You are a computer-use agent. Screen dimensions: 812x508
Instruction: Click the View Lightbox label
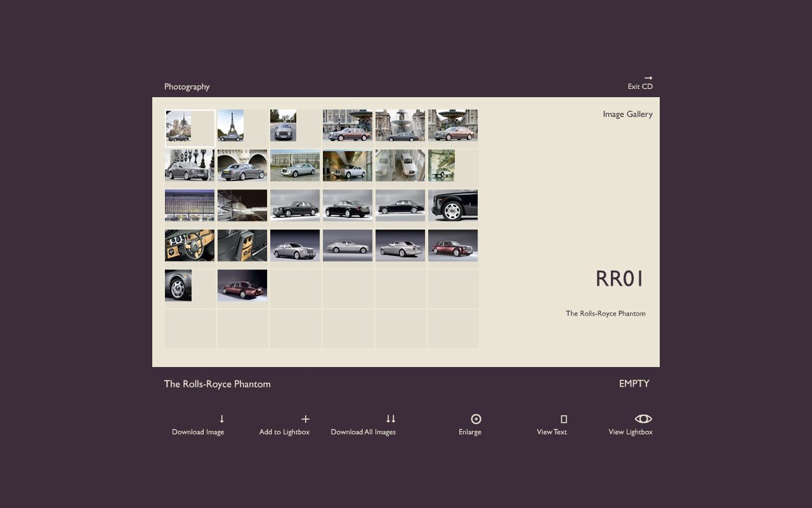[631, 432]
